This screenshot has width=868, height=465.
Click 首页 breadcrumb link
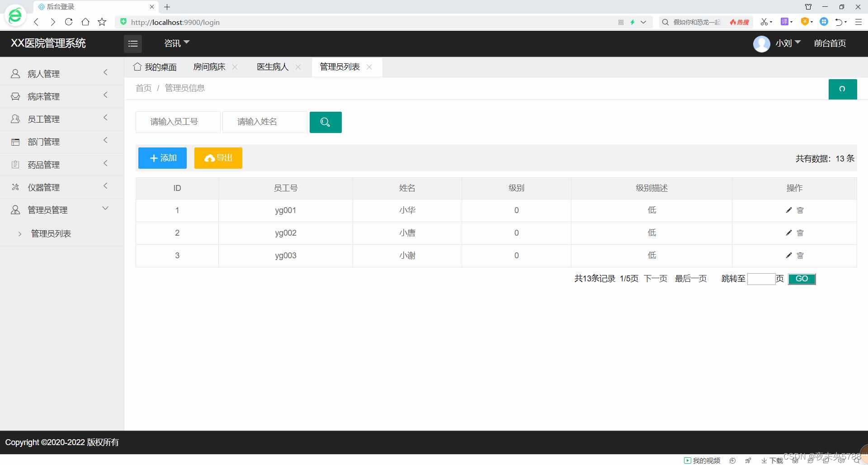tap(144, 88)
